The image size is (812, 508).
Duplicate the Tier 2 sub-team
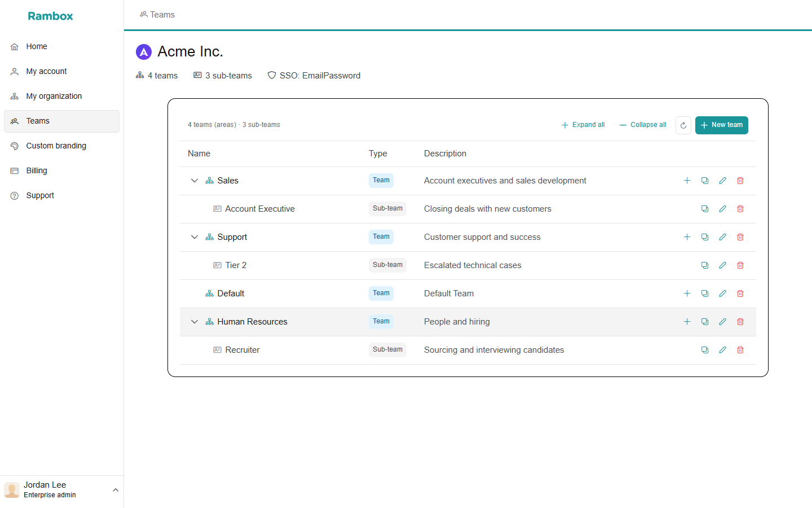[705, 265]
